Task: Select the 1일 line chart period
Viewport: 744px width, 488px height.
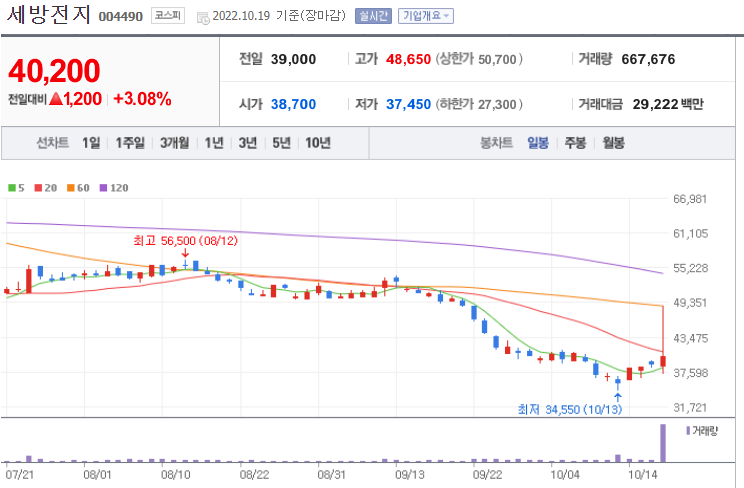Action: coord(91,142)
